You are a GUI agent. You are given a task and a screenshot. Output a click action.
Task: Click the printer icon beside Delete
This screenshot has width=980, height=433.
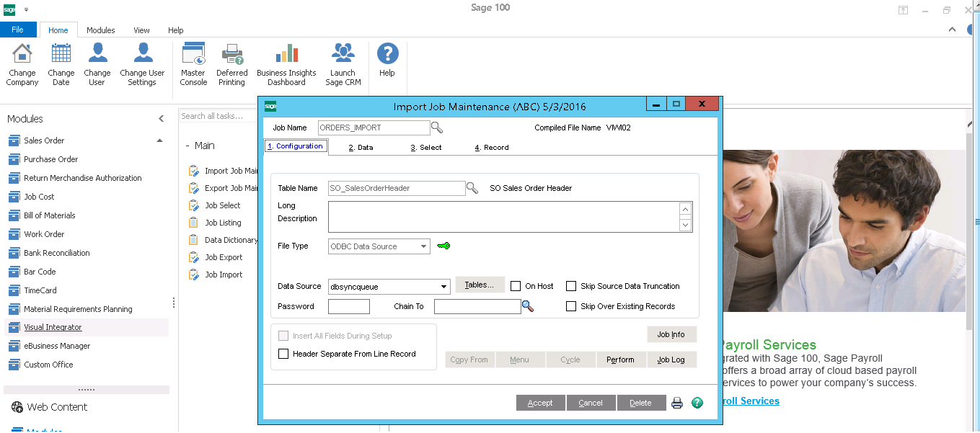(x=677, y=403)
